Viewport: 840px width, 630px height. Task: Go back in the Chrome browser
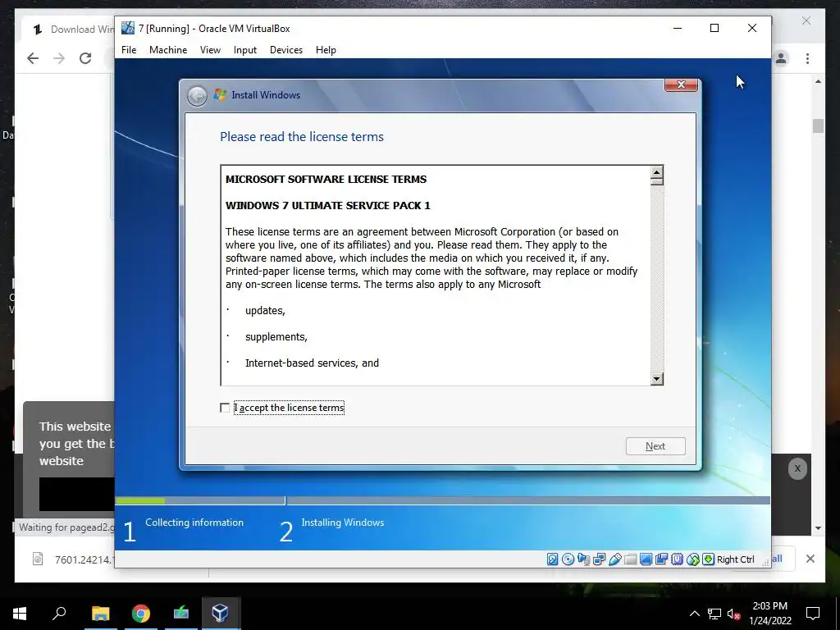click(33, 58)
